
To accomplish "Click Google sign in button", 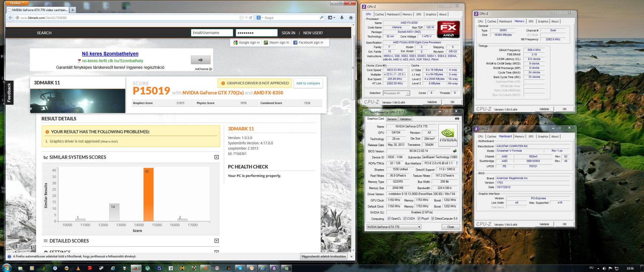I will pyautogui.click(x=247, y=43).
